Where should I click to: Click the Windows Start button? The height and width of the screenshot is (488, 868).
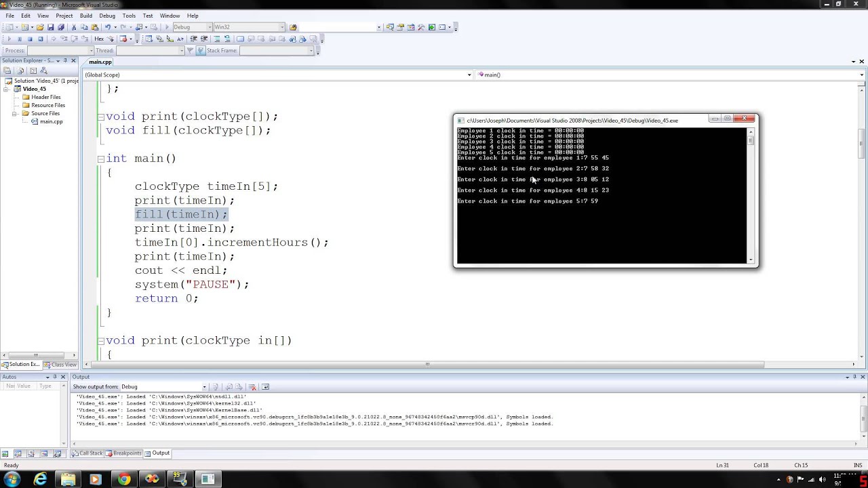point(12,479)
